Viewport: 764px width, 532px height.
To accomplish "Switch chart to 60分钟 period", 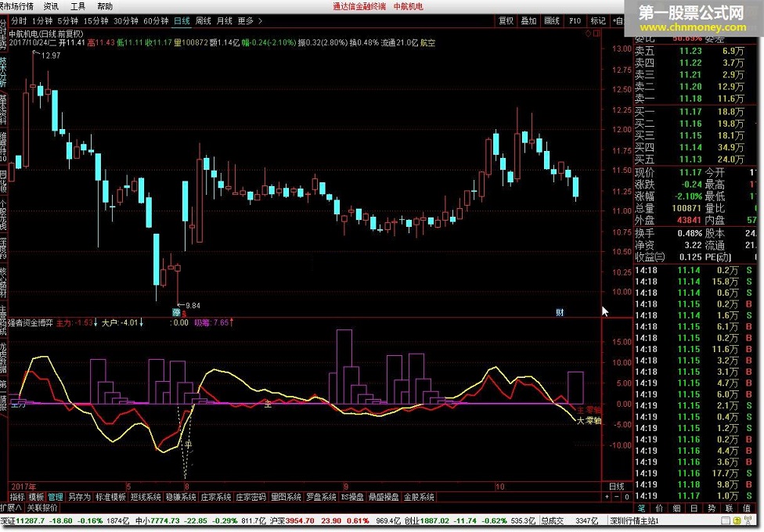I will (x=156, y=21).
